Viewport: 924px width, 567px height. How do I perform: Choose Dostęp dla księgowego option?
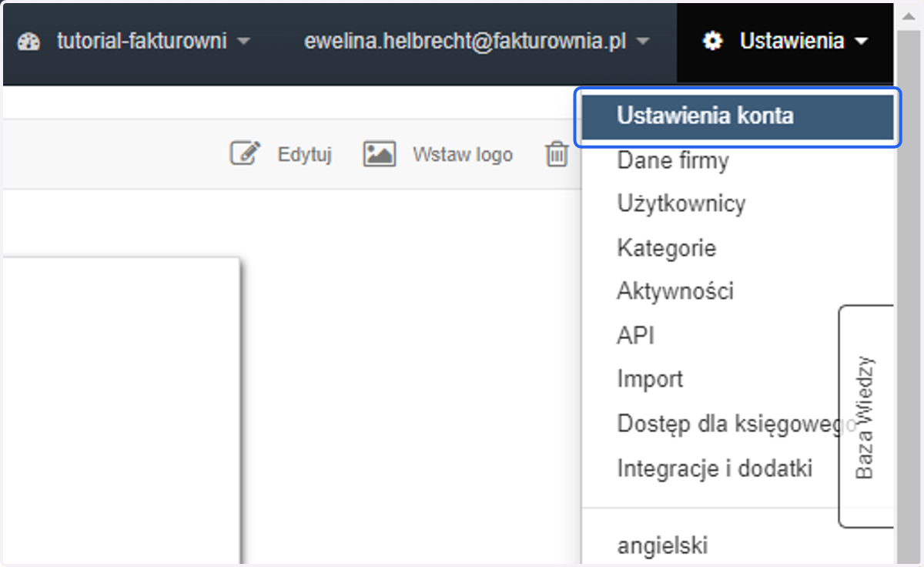[x=737, y=424]
